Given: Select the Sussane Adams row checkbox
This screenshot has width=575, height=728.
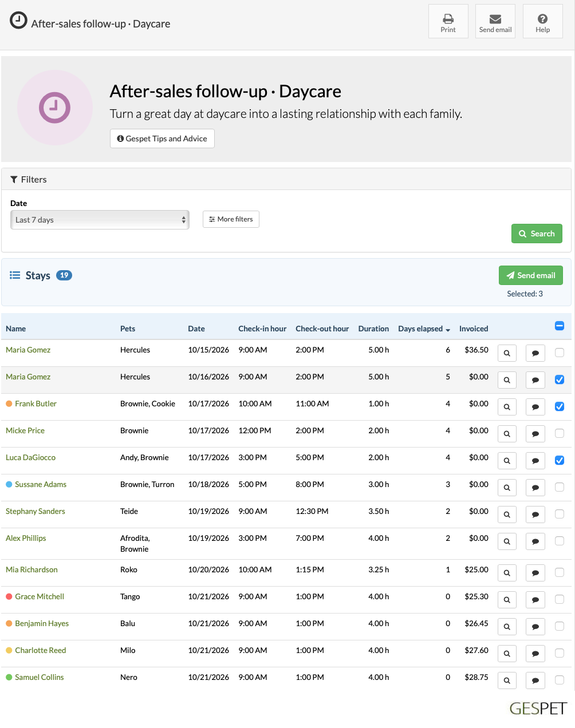Looking at the screenshot, I should (x=560, y=487).
